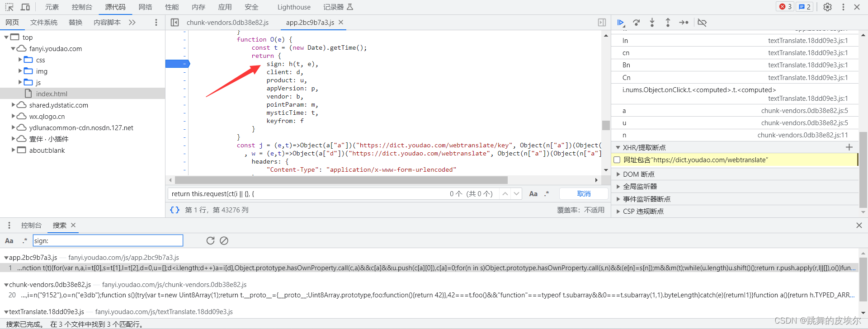Close the app.2bc9b7a3.js tab
The image size is (868, 329).
point(341,22)
